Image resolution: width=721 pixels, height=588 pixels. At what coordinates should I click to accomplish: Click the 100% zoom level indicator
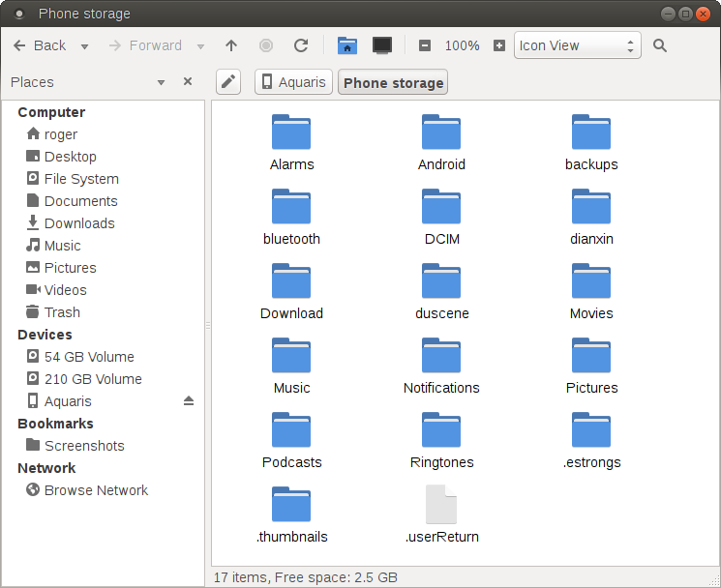[x=462, y=45]
